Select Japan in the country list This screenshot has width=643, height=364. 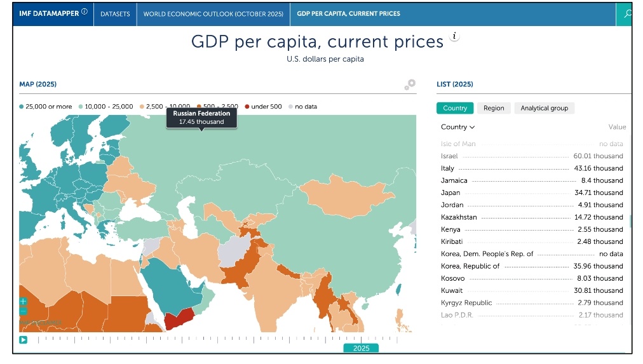(450, 192)
